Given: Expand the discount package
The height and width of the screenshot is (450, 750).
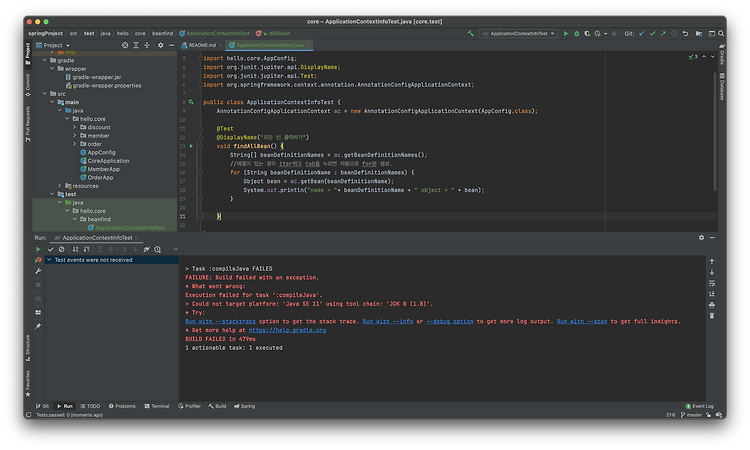Looking at the screenshot, I should point(75,127).
